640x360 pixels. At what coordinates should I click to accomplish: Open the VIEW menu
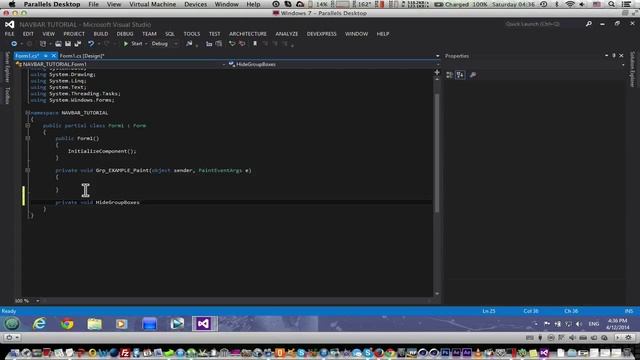tap(49, 34)
